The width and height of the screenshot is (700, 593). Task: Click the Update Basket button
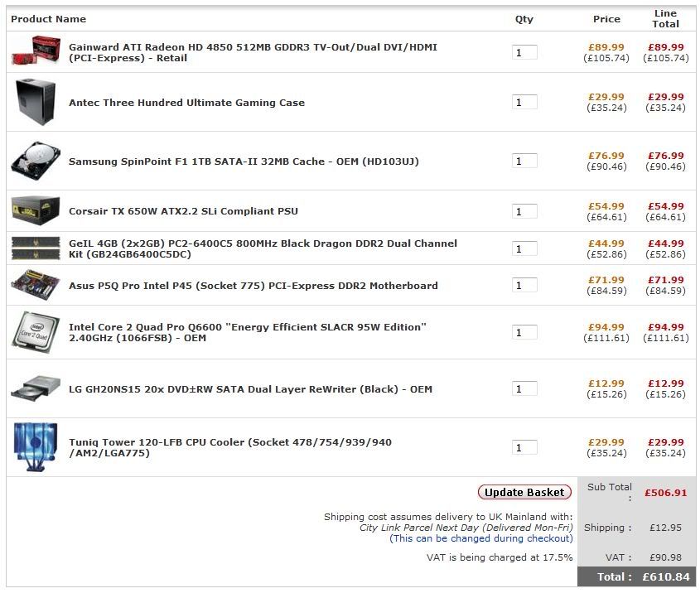524,492
